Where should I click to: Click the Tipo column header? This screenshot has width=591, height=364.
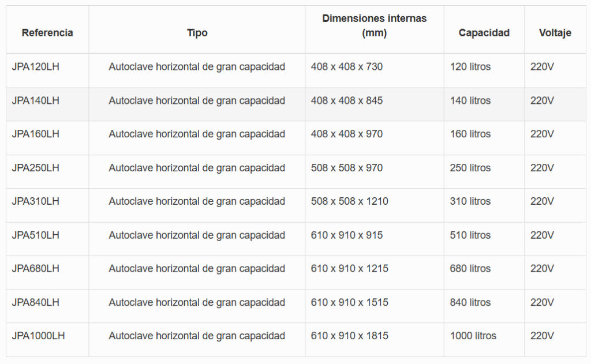197,33
